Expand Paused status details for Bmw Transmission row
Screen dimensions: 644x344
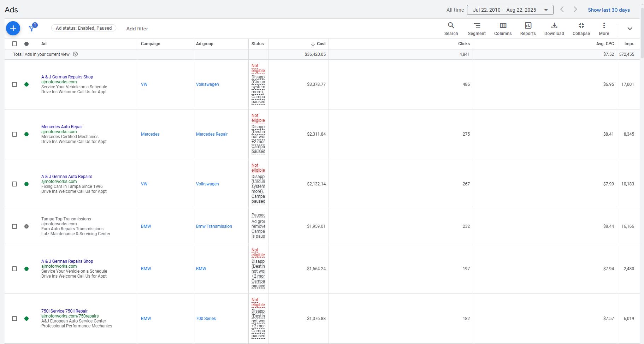coord(258,226)
